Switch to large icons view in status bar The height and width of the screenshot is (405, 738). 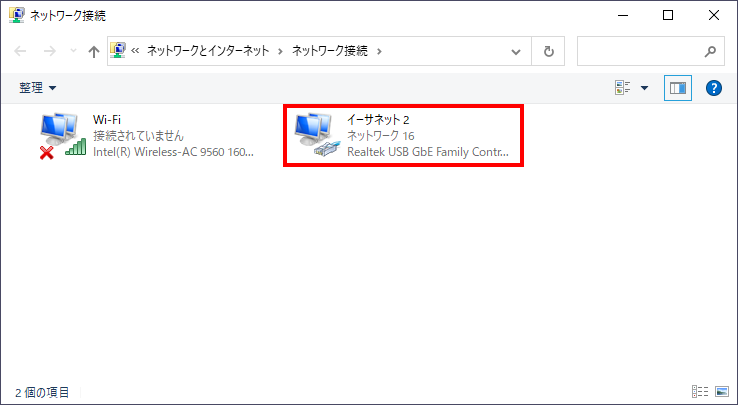pyautogui.click(x=720, y=391)
